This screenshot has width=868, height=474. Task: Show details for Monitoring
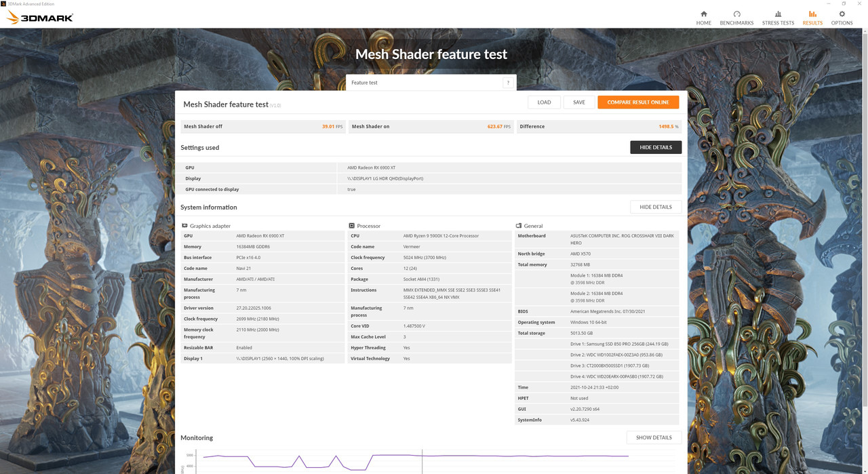click(654, 437)
